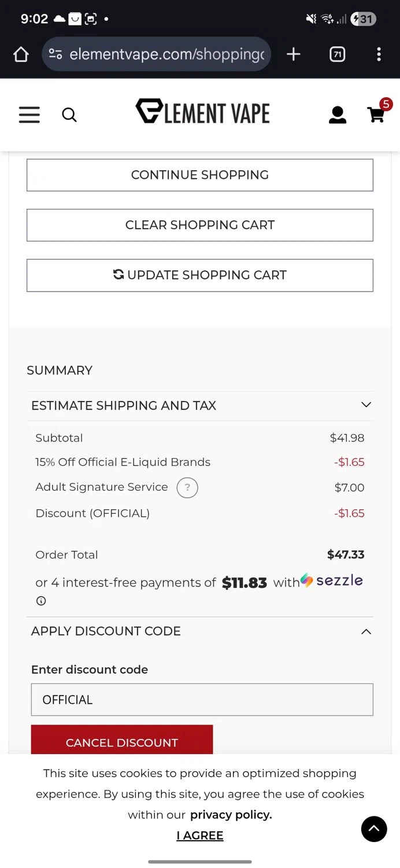Click the Continue Shopping button
Image resolution: width=400 pixels, height=868 pixels.
point(200,175)
